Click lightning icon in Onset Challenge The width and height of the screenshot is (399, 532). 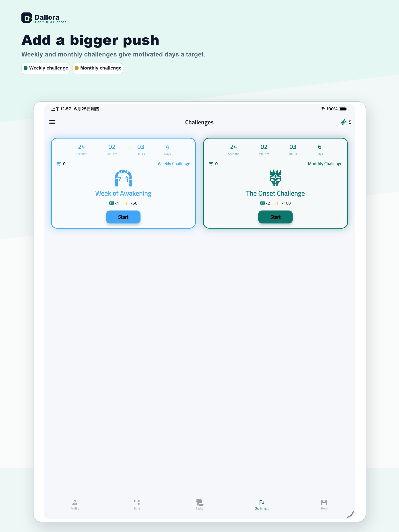point(277,203)
